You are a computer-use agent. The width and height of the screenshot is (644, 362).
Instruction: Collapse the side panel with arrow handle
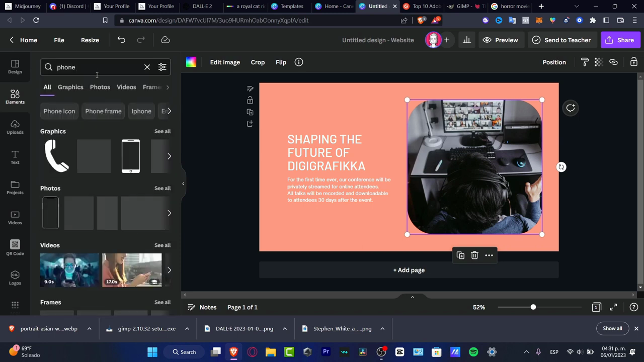pos(183,184)
